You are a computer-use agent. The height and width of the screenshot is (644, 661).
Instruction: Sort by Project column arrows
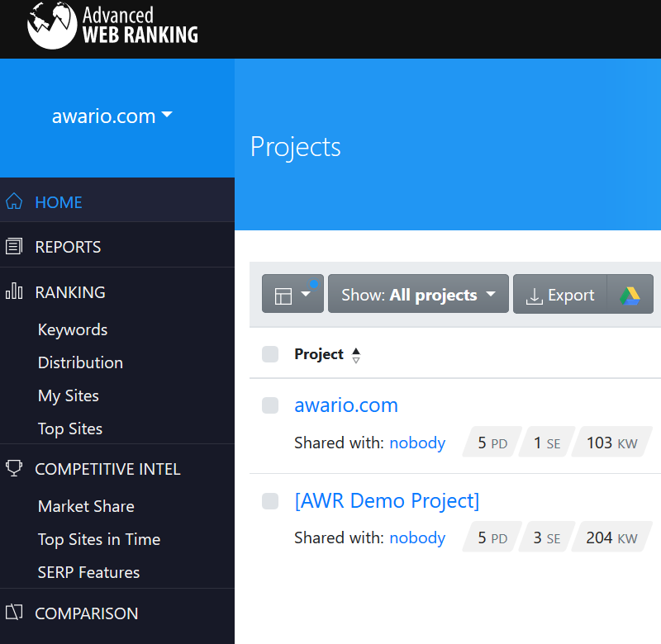click(356, 356)
